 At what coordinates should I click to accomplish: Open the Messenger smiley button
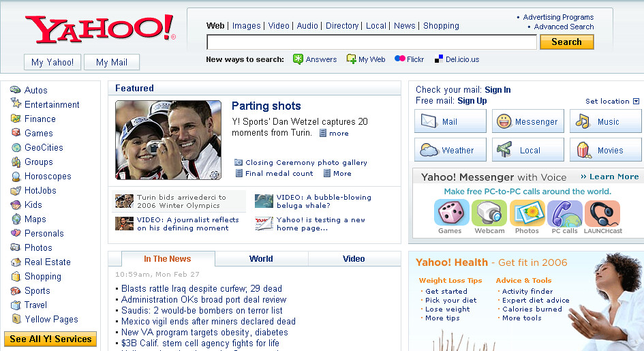[527, 121]
